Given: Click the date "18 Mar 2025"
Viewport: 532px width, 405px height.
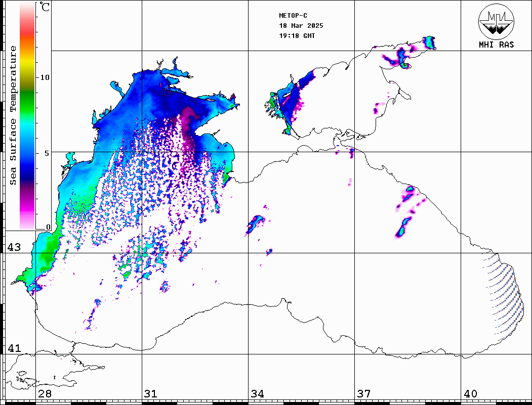Looking at the screenshot, I should click(301, 26).
